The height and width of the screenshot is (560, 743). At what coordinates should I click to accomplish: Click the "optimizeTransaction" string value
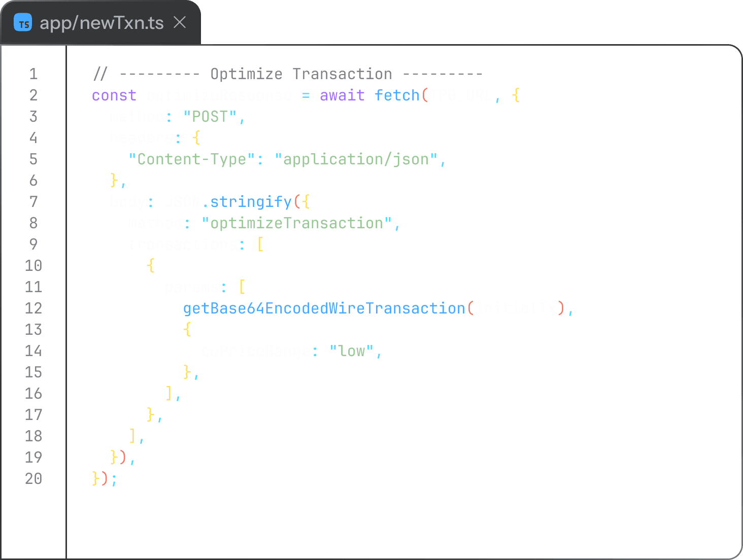(x=300, y=223)
